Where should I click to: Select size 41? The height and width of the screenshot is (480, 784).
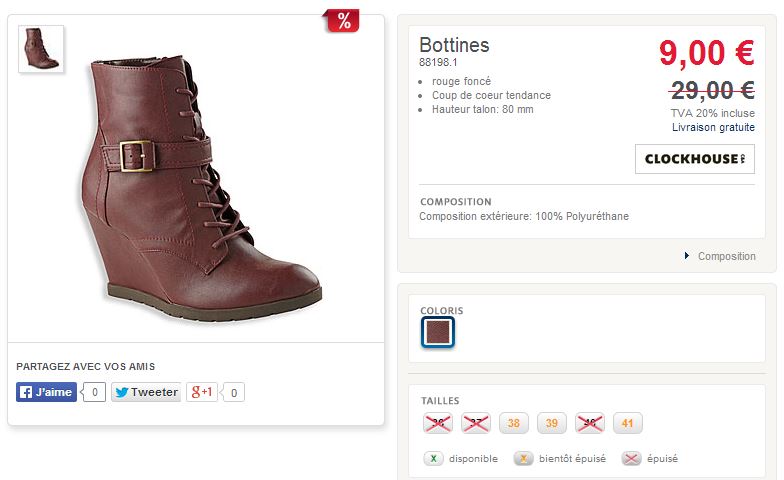(627, 423)
